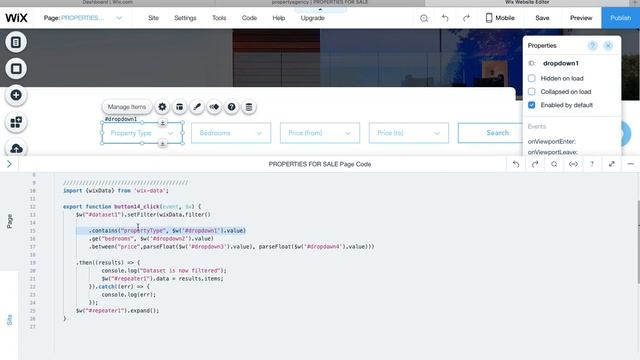
Task: Open the Site menu
Action: tap(153, 18)
